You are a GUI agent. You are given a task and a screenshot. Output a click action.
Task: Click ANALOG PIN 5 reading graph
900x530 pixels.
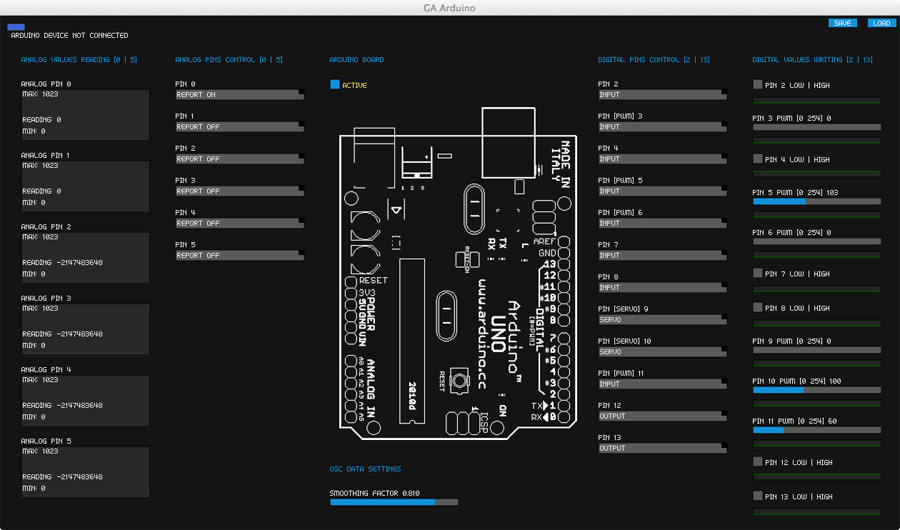(86, 472)
